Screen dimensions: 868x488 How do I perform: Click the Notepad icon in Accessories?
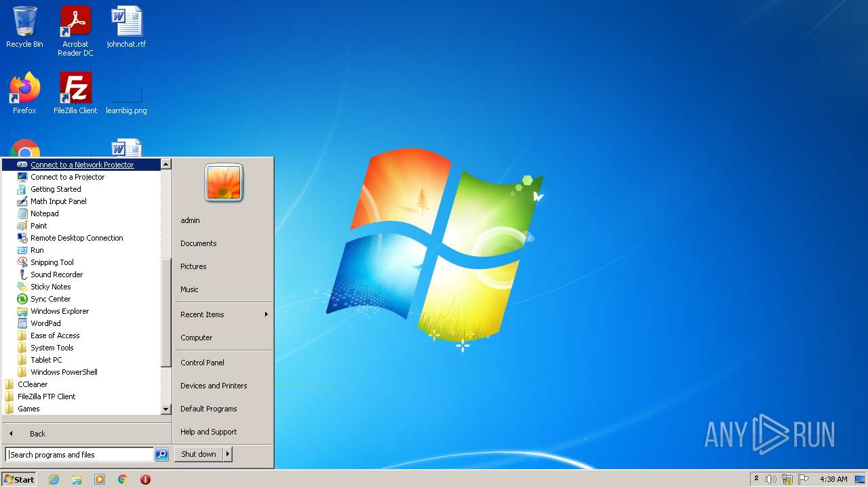pos(22,213)
